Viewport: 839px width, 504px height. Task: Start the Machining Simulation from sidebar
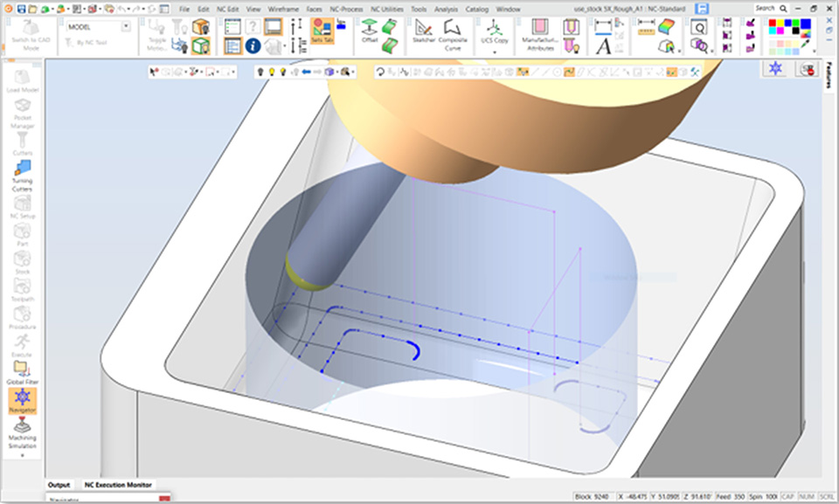coord(22,433)
